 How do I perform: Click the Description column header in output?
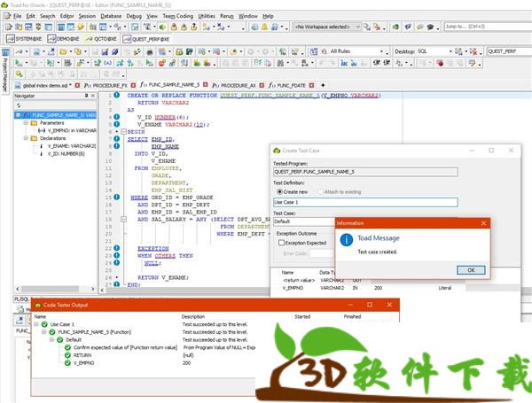coord(193,316)
